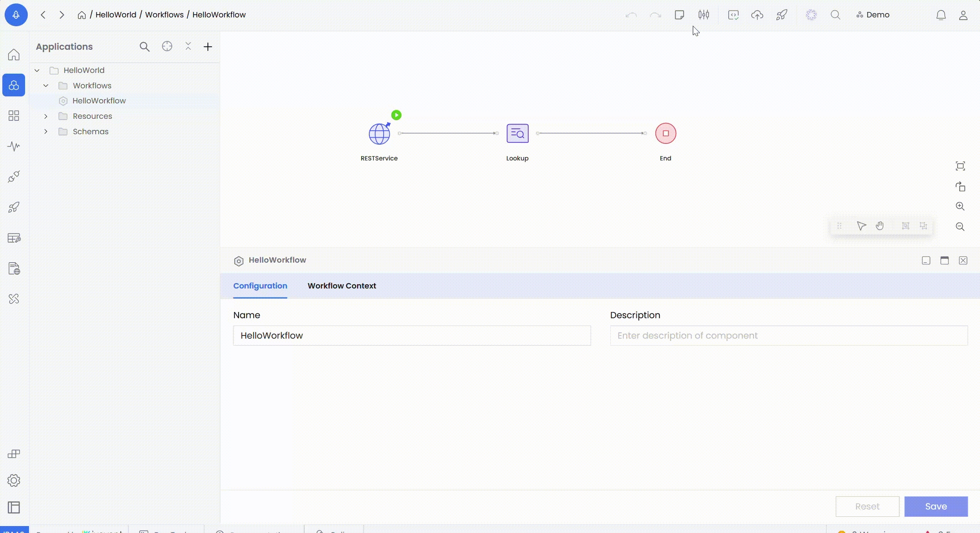Viewport: 980px width, 533px height.
Task: Click the Save button
Action: click(x=936, y=506)
